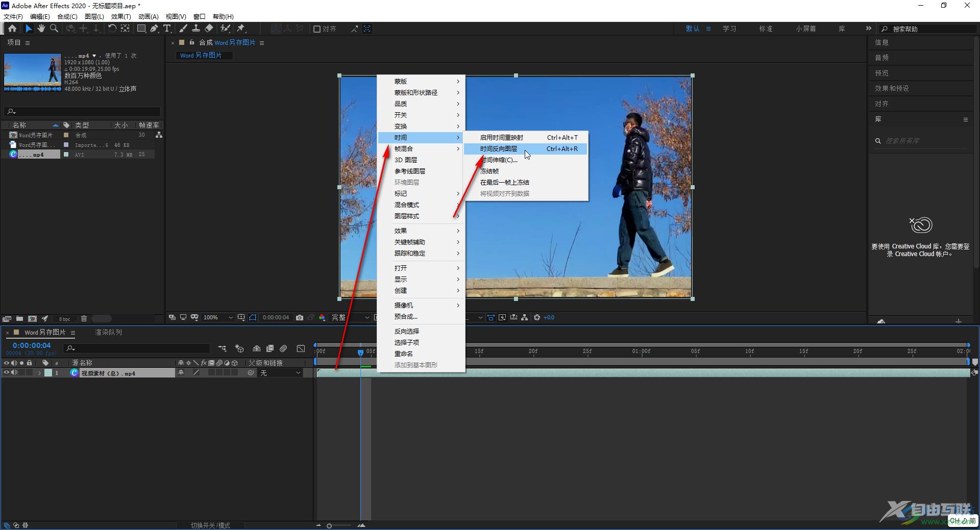
Task: Open the 完整 resolution dropdown
Action: [x=350, y=317]
